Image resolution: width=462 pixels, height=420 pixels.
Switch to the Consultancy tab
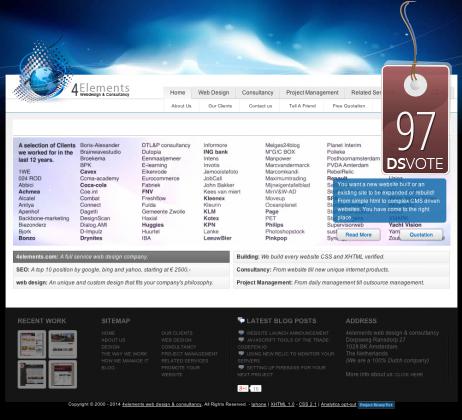(257, 93)
